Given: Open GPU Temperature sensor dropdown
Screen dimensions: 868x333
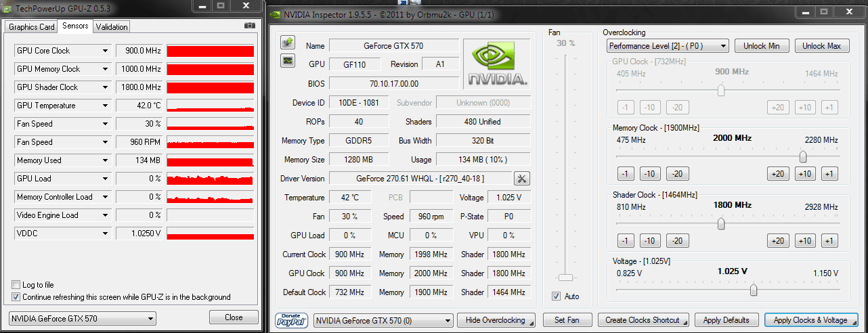Looking at the screenshot, I should tap(105, 106).
